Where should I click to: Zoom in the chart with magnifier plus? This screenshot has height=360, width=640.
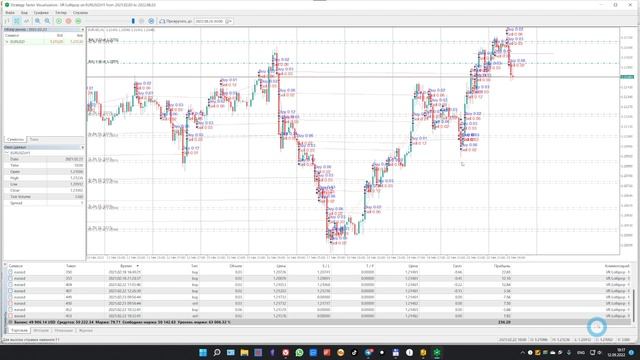pos(38,21)
